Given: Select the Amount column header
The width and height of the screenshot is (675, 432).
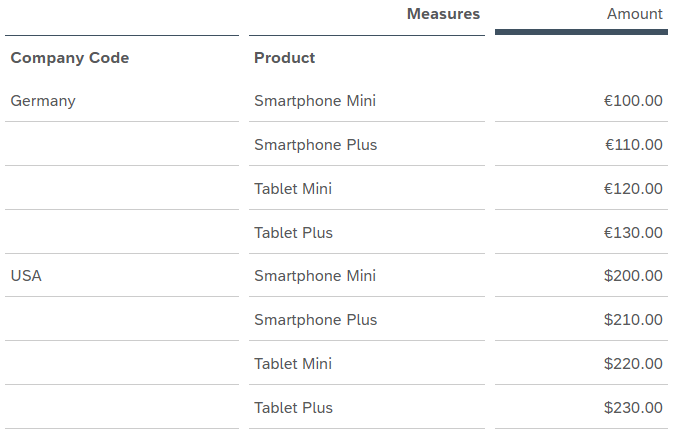Looking at the screenshot, I should pos(634,14).
